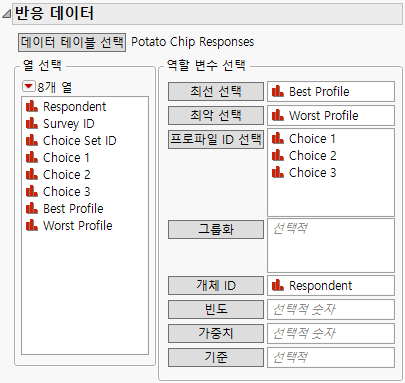The image size is (405, 383).
Task: Click nominal icon beside Worst Profile in column list
Action: point(32,225)
